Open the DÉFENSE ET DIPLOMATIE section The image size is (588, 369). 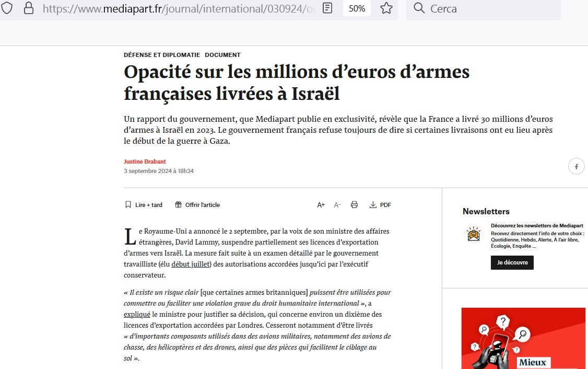pyautogui.click(x=162, y=55)
